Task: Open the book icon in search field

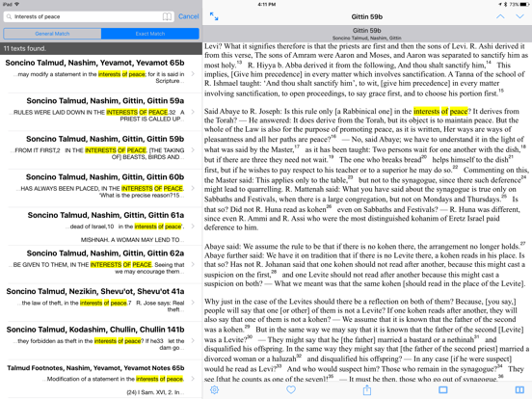Action: tap(167, 16)
